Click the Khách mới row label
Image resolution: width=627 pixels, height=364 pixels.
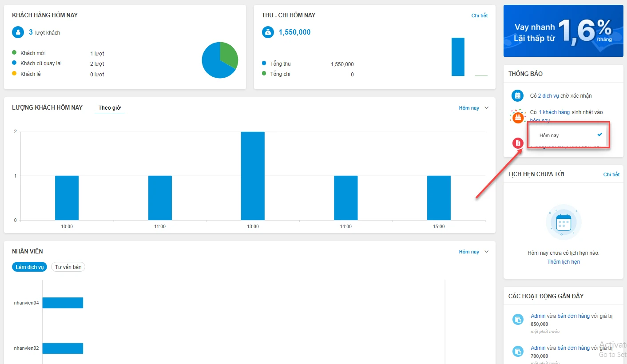33,53
